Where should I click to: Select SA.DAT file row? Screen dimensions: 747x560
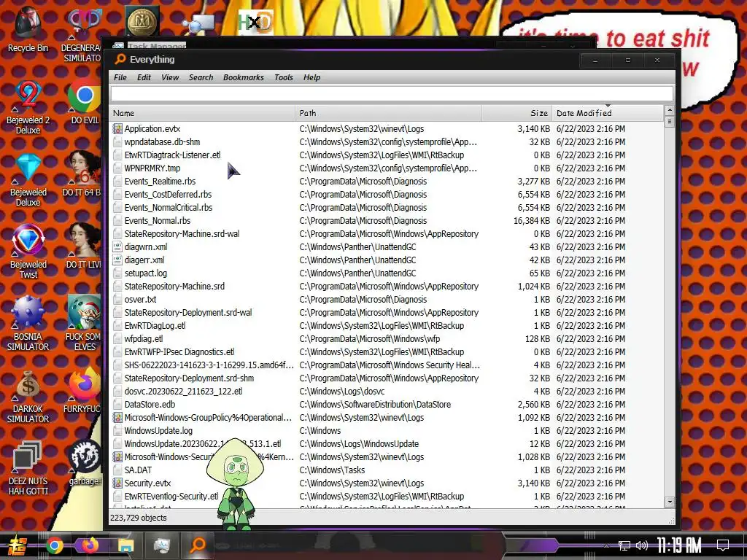[386, 470]
